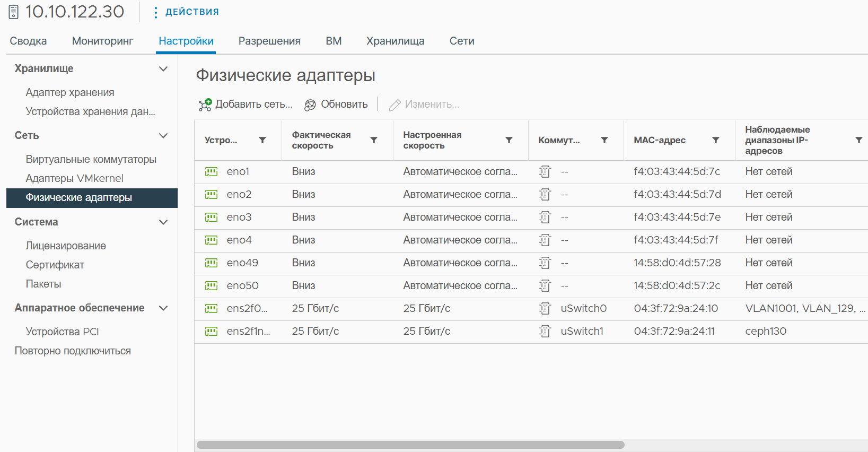The height and width of the screenshot is (452, 868).
Task: Click the switch icon next to uSwitch0
Action: pyautogui.click(x=545, y=309)
